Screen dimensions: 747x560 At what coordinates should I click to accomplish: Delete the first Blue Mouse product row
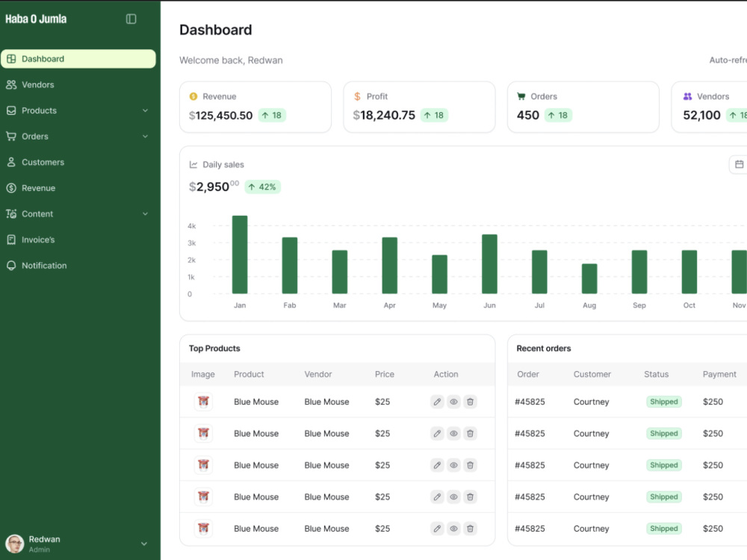[x=470, y=402]
